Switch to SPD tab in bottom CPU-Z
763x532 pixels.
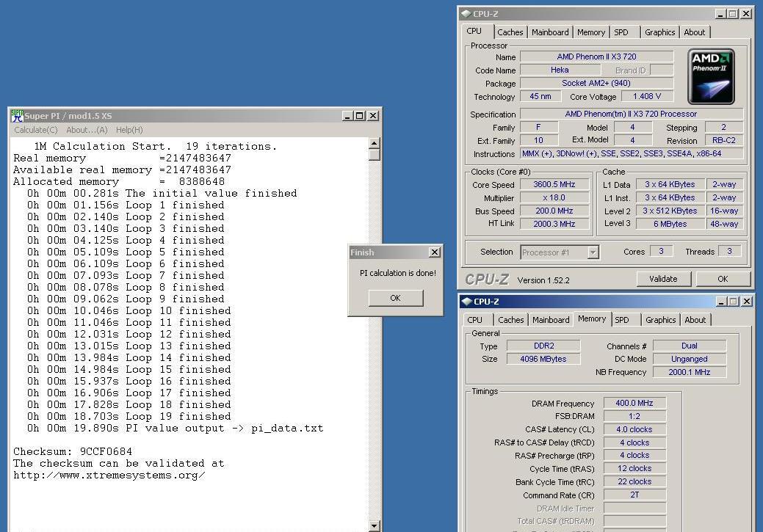622,320
